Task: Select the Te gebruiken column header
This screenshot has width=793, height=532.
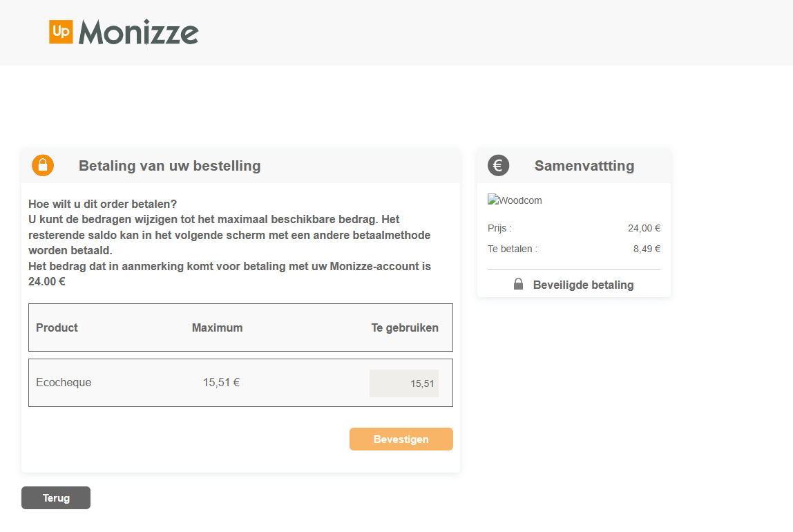Action: 405,327
